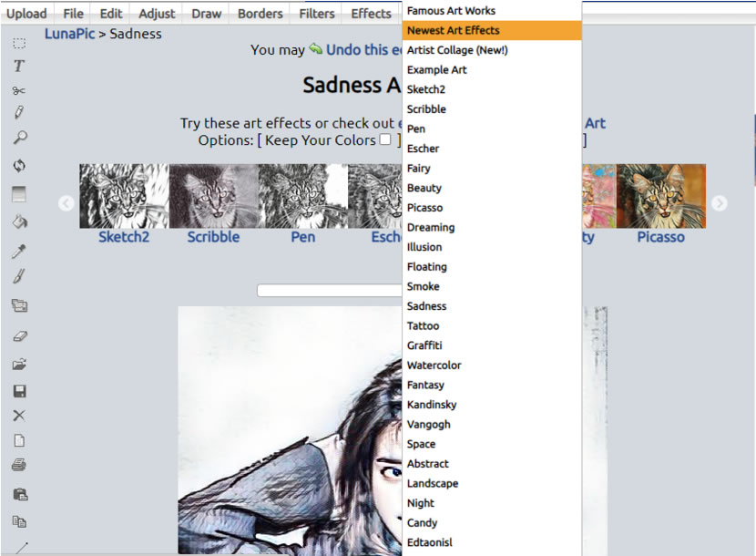This screenshot has height=556, width=756.
Task: Select Picasso in the dropdown list
Action: click(x=492, y=208)
